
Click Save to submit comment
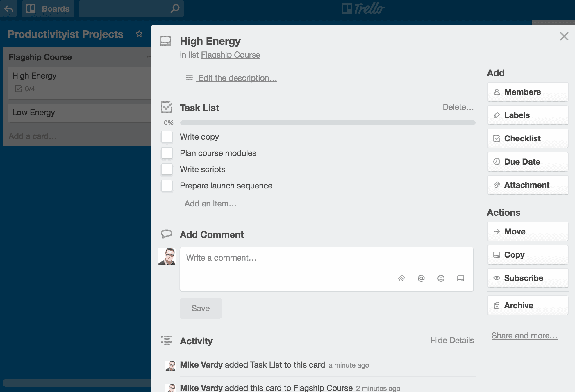200,308
